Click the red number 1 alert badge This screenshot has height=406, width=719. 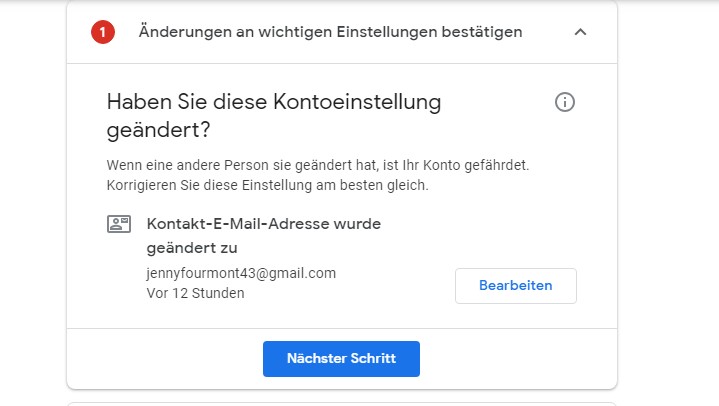(x=103, y=32)
